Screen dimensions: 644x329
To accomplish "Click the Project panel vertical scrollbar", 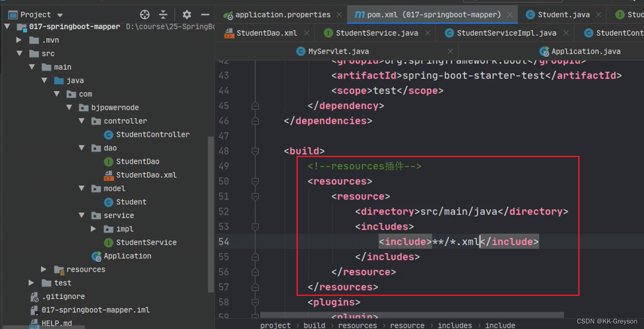I will click(210, 214).
